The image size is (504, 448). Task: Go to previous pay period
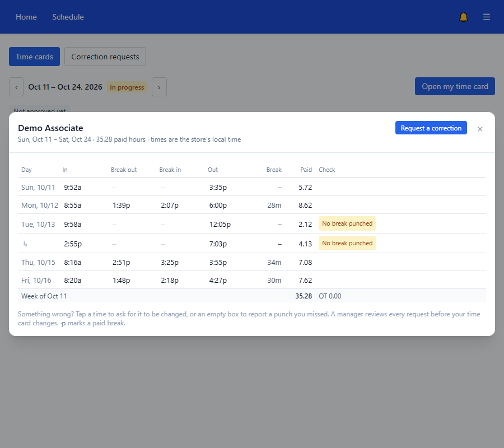pos(16,87)
